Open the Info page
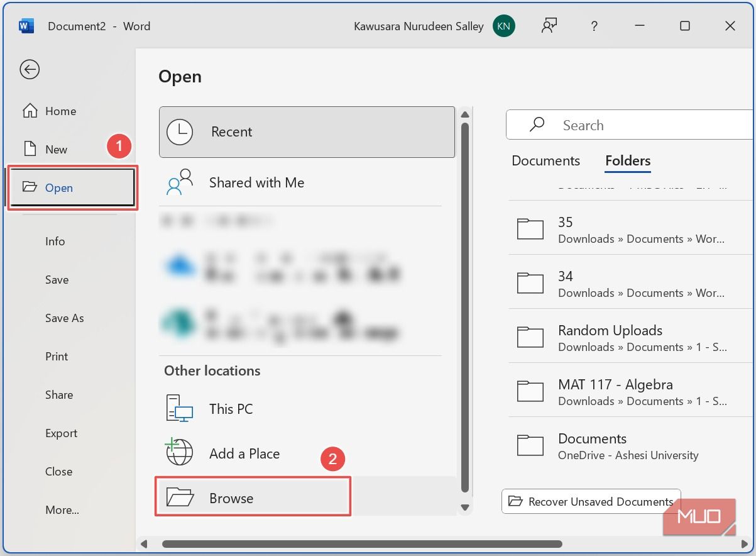Viewport: 756px width, 556px height. tap(55, 242)
